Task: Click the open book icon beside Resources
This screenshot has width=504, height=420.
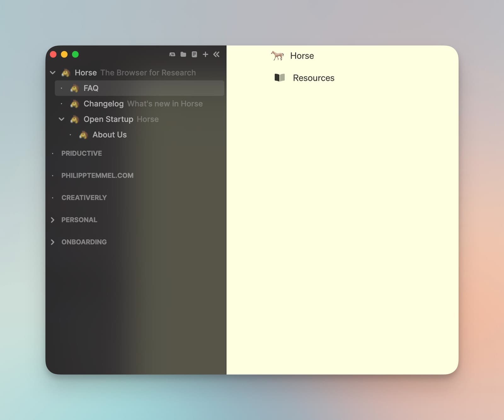Action: tap(279, 78)
